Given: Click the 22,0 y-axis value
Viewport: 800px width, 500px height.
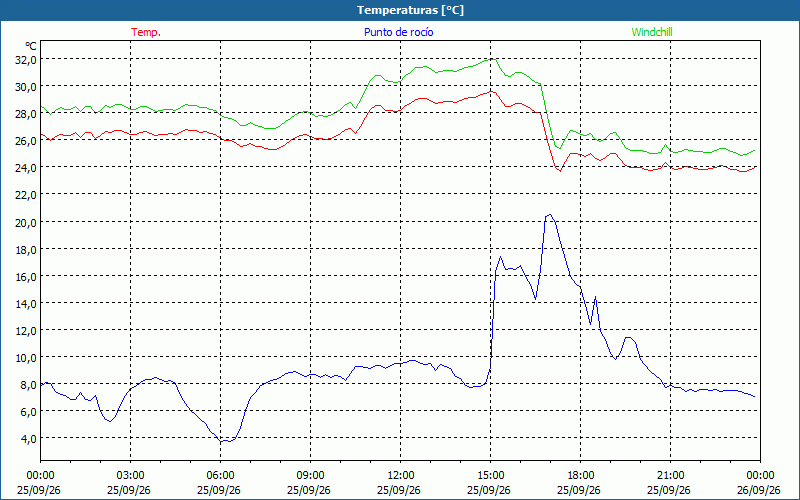Looking at the screenshot, I should pyautogui.click(x=27, y=195).
